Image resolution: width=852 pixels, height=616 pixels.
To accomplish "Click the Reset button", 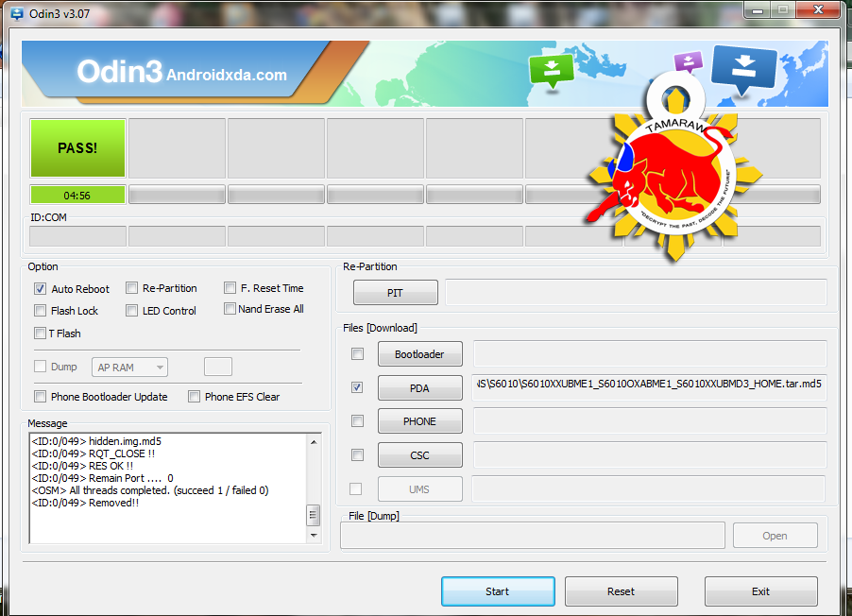I will [x=622, y=591].
